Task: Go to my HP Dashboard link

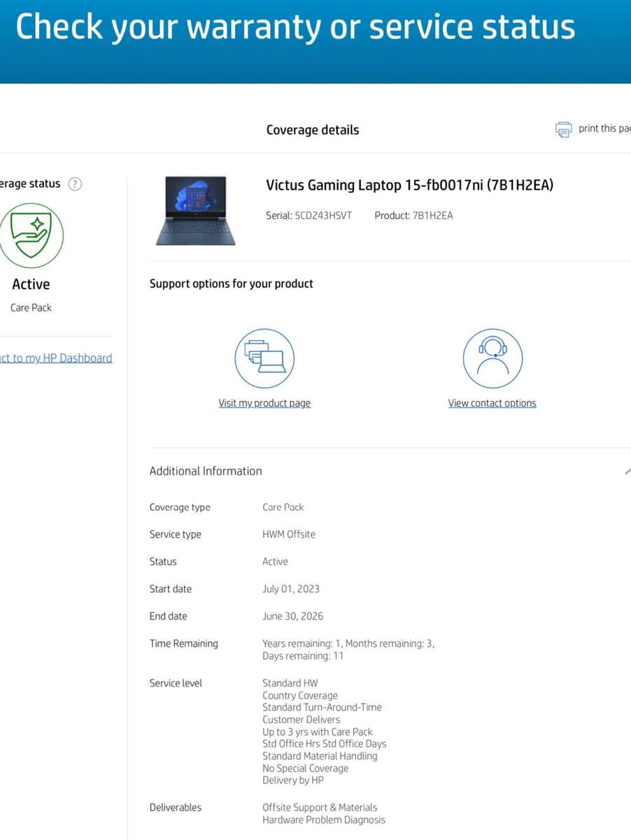Action: coord(56,358)
